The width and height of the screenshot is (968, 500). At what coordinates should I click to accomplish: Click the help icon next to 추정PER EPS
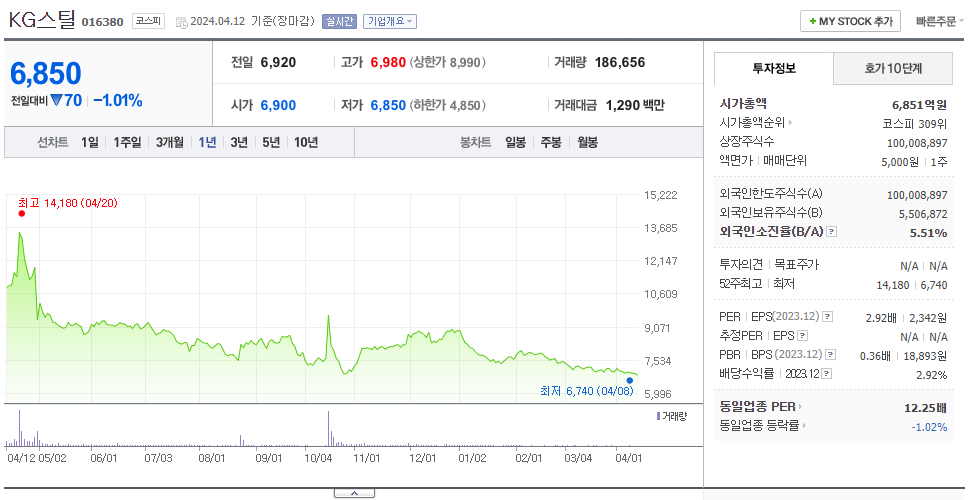tap(803, 336)
